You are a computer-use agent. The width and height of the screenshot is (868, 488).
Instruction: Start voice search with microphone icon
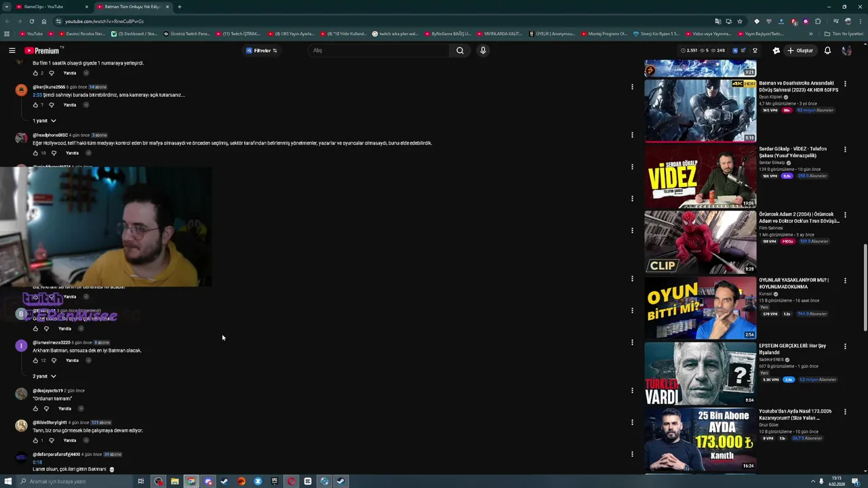[483, 51]
